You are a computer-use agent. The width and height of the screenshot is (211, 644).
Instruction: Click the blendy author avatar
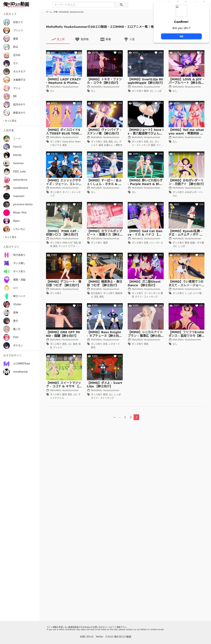tap(7, 155)
